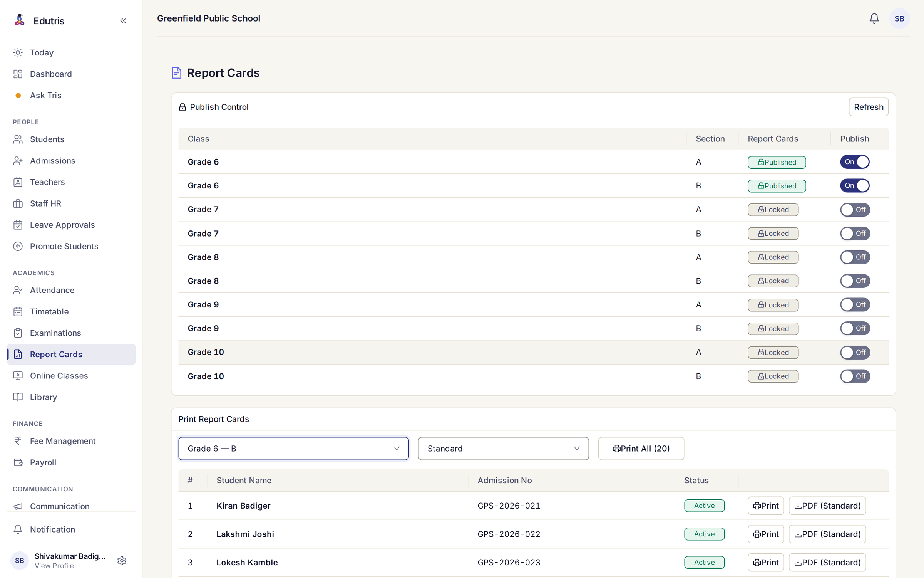
Task: Click the Fee Management rupee icon
Action: (18, 441)
